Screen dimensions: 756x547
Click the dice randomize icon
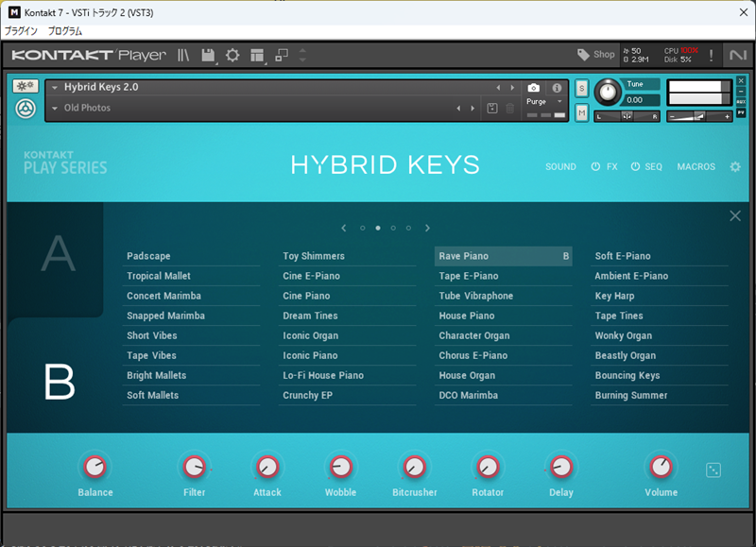coord(713,470)
